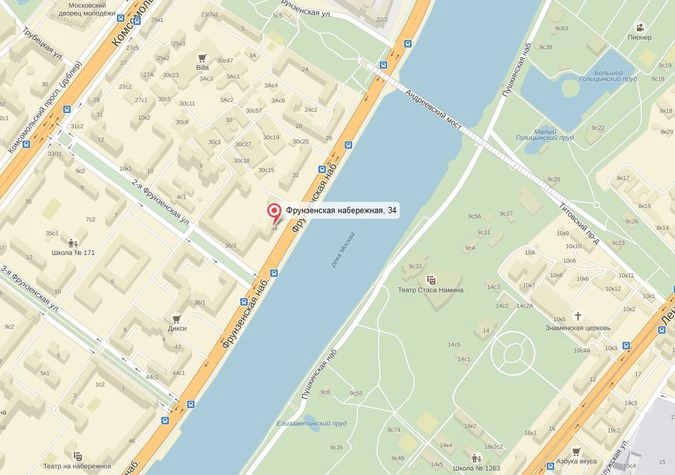Click the Дикси shopping cart icon
Image resolution: width=675 pixels, height=475 pixels.
coord(176,319)
